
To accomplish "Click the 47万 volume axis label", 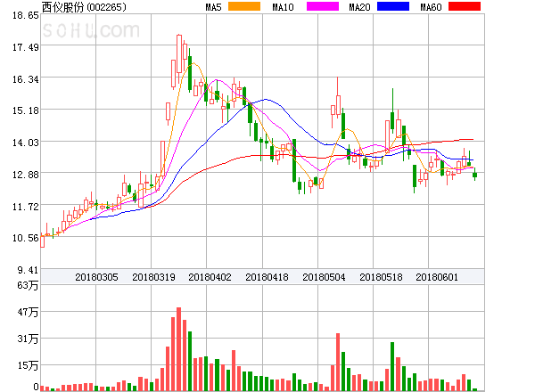I will pyautogui.click(x=28, y=312).
